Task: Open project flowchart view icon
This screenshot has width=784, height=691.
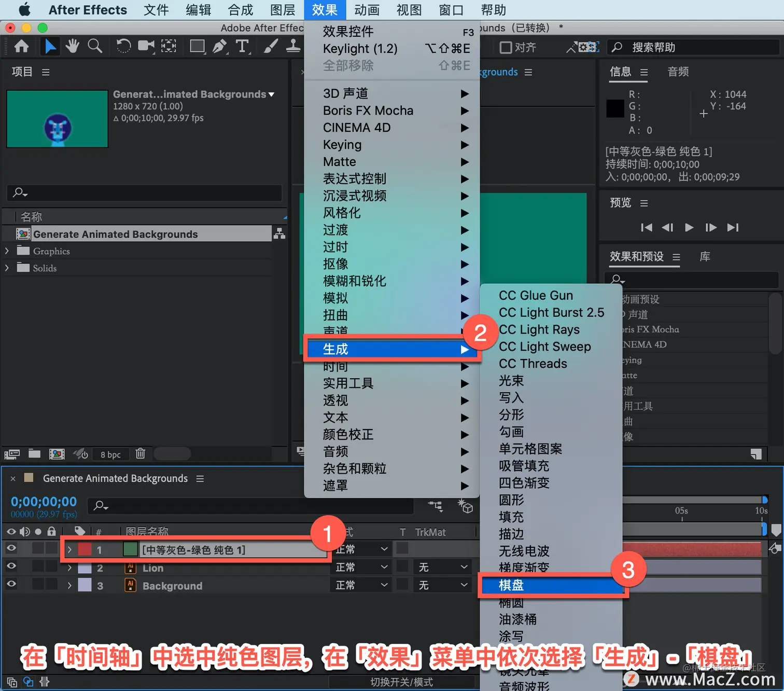Action: tap(279, 233)
